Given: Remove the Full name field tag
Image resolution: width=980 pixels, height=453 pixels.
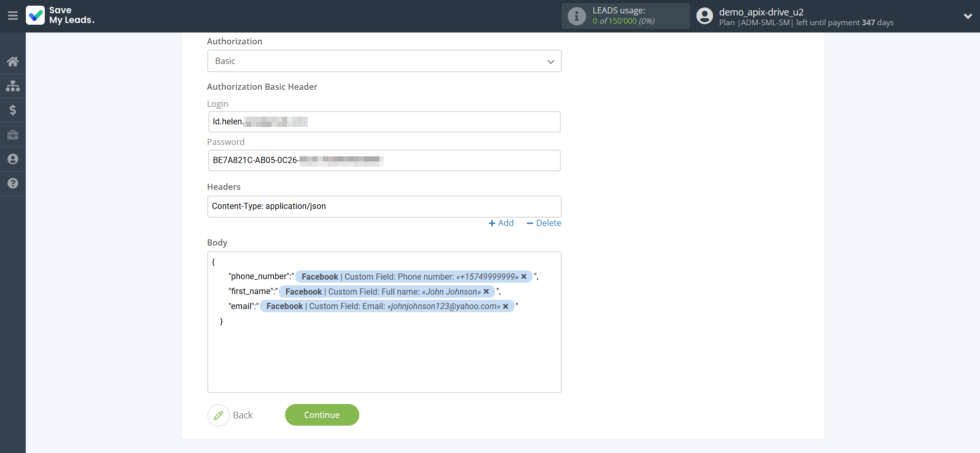Looking at the screenshot, I should [x=486, y=292].
